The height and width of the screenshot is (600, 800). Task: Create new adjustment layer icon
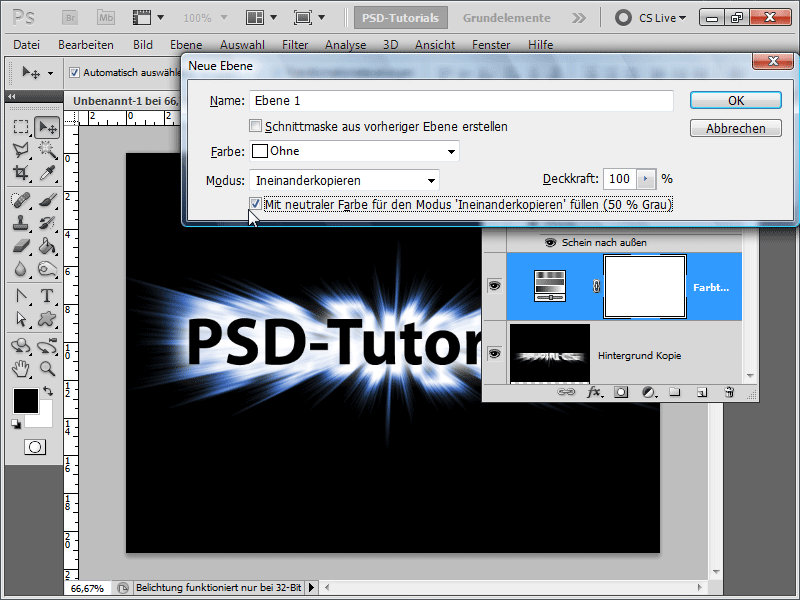click(x=649, y=392)
